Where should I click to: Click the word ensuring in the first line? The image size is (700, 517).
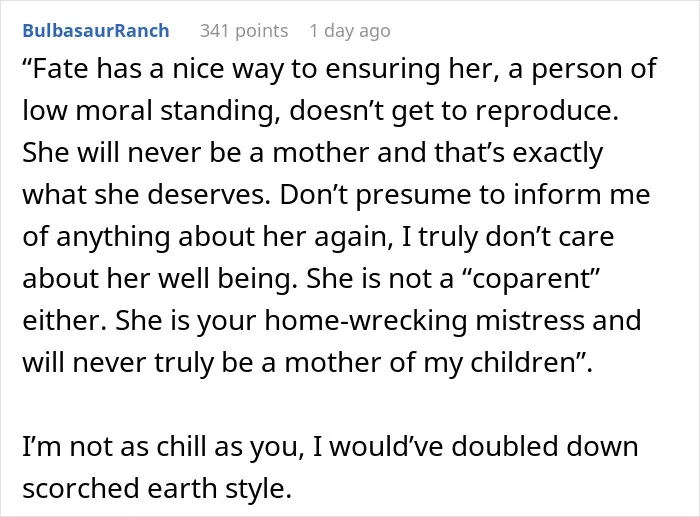[x=383, y=70]
